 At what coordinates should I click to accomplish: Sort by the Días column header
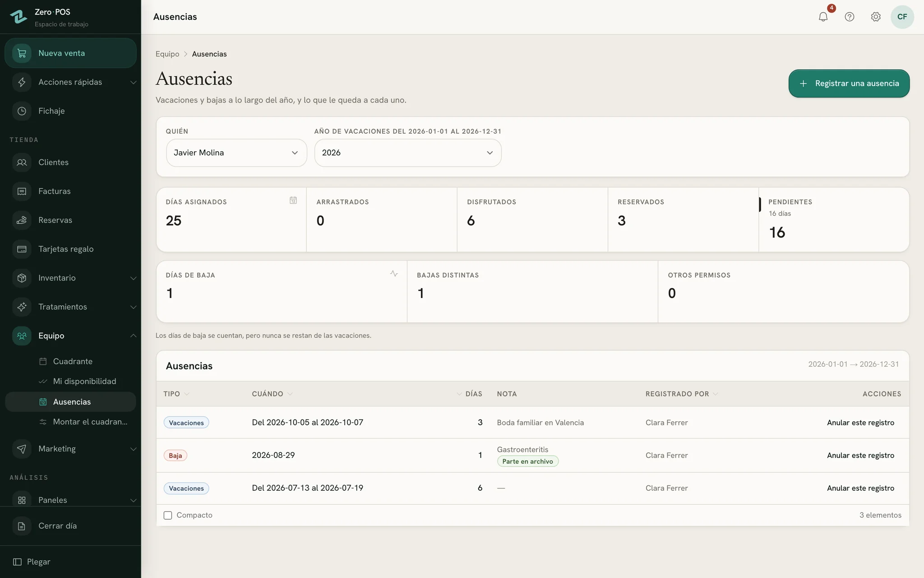(469, 394)
